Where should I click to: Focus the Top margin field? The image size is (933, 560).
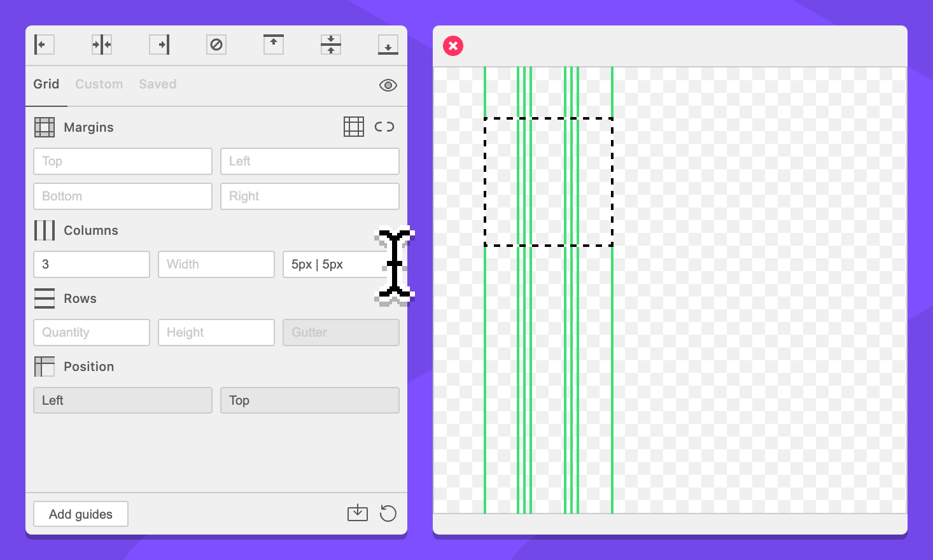click(x=122, y=162)
